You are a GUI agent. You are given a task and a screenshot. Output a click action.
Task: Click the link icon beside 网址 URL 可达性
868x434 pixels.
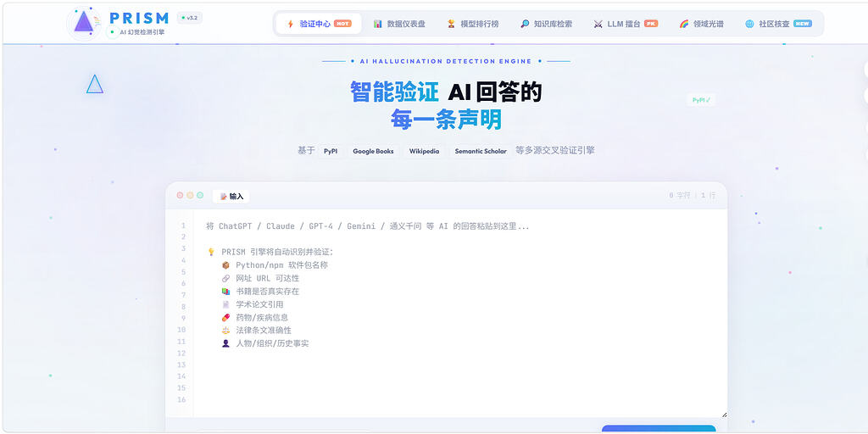[x=225, y=278]
